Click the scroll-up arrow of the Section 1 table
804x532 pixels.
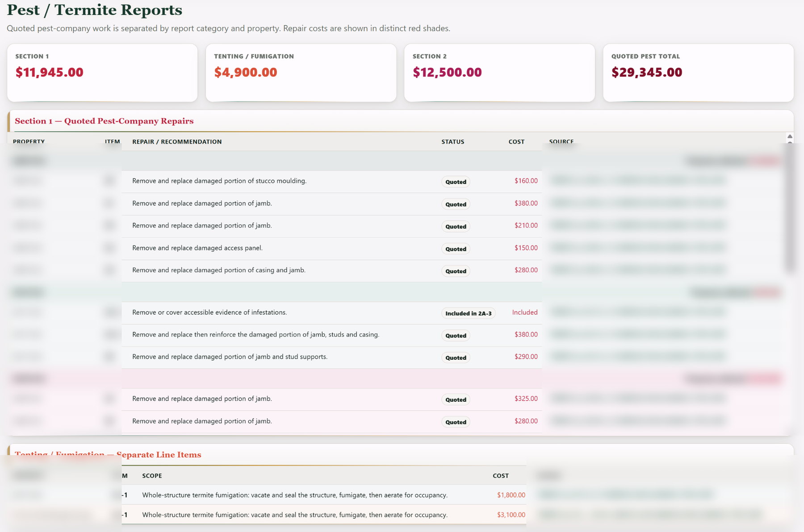click(790, 137)
